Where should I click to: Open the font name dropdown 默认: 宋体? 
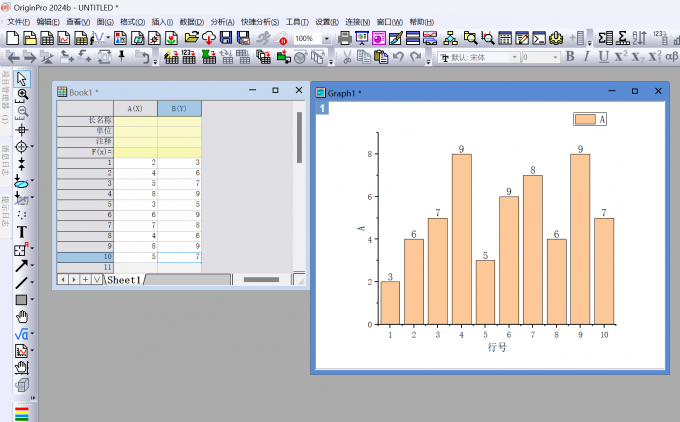coord(515,57)
